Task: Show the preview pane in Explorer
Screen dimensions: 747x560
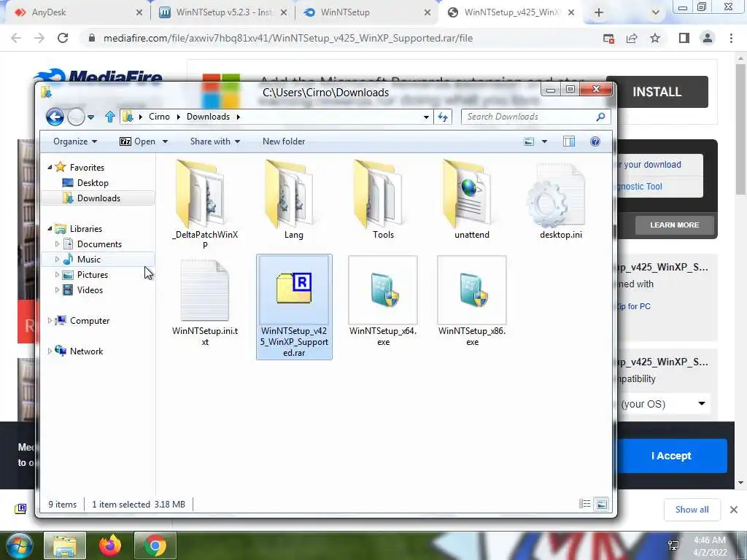Action: coord(569,141)
